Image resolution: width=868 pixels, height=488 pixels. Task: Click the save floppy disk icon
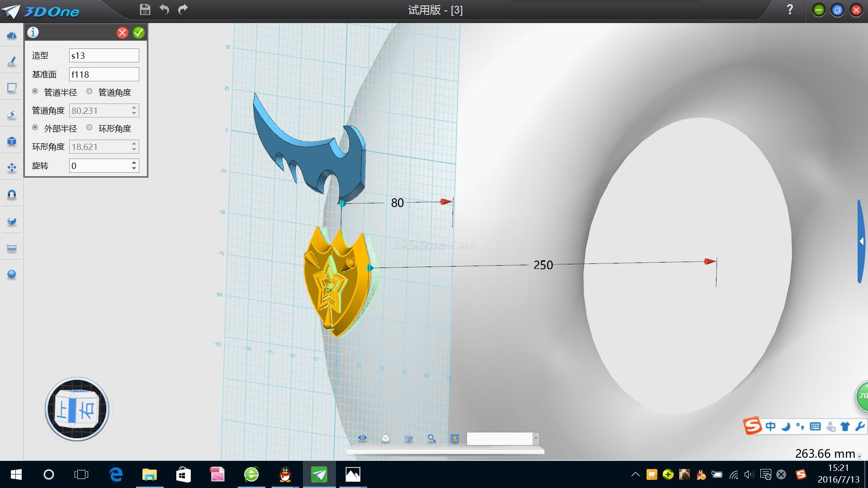point(145,9)
